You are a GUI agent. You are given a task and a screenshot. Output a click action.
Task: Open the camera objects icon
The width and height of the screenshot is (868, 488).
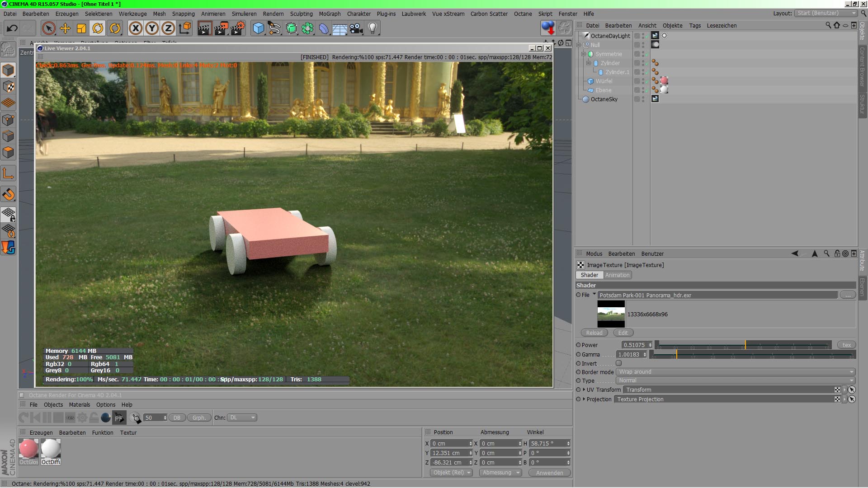[x=356, y=28]
